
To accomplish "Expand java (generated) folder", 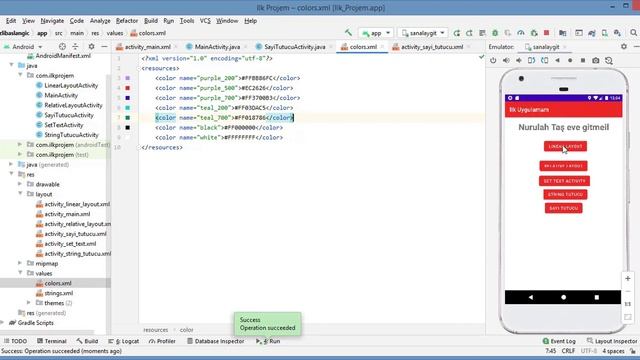I will pyautogui.click(x=11, y=164).
